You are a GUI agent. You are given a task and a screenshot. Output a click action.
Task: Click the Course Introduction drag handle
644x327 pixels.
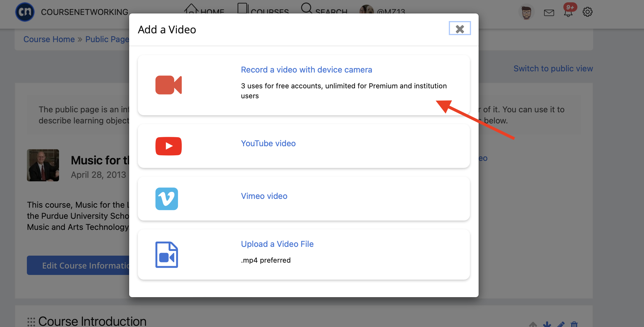(x=31, y=322)
